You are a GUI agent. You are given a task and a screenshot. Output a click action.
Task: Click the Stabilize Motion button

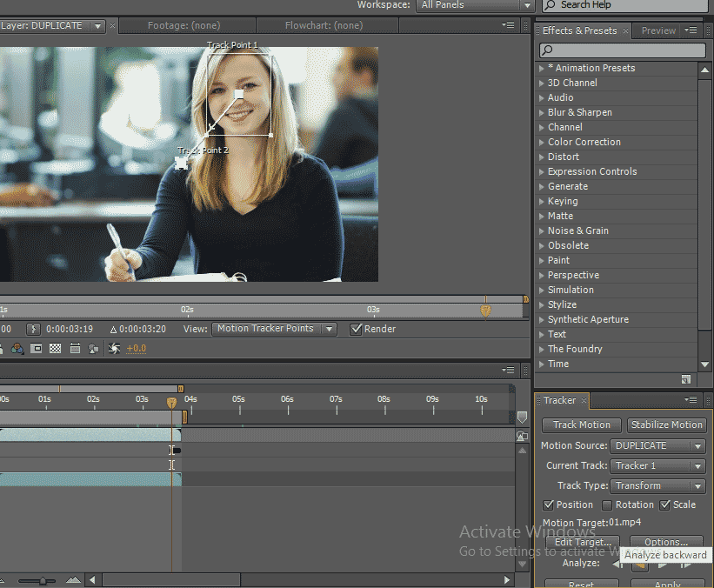coord(666,425)
